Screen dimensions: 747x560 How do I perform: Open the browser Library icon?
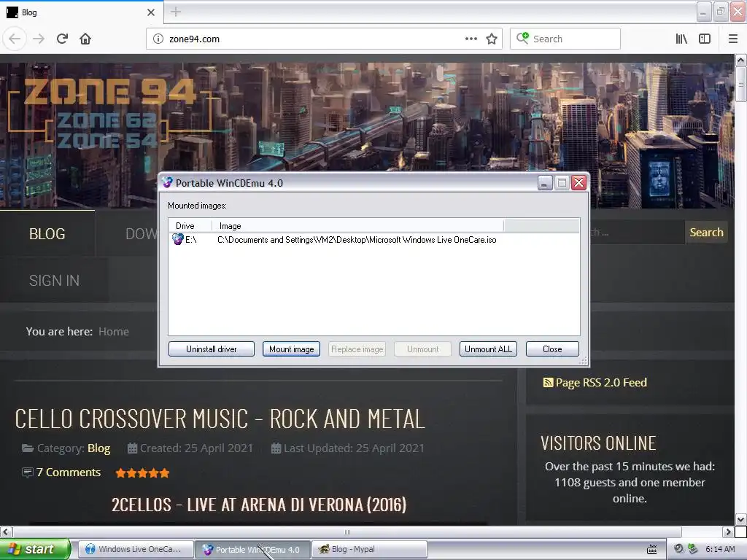[x=681, y=39]
